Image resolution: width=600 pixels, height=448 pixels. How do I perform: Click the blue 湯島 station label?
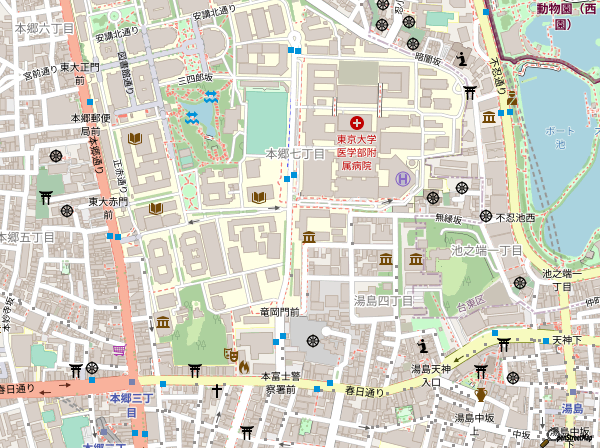tap(571, 408)
